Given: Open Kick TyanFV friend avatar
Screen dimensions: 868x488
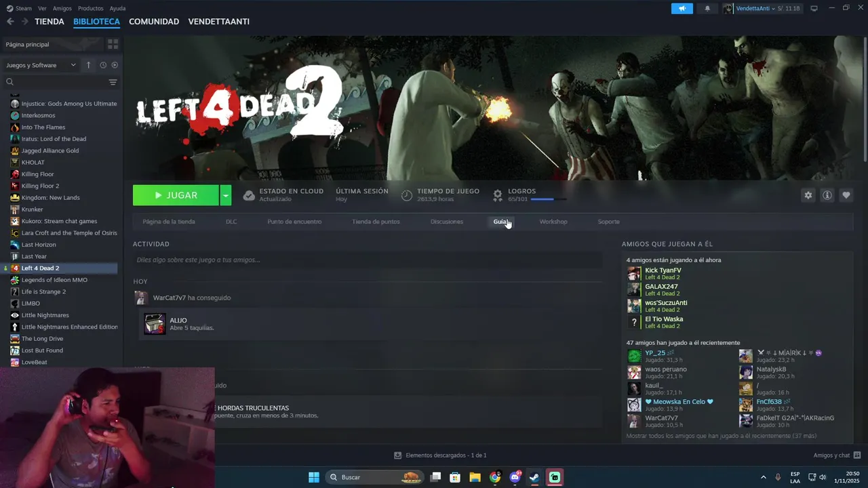Looking at the screenshot, I should 634,274.
